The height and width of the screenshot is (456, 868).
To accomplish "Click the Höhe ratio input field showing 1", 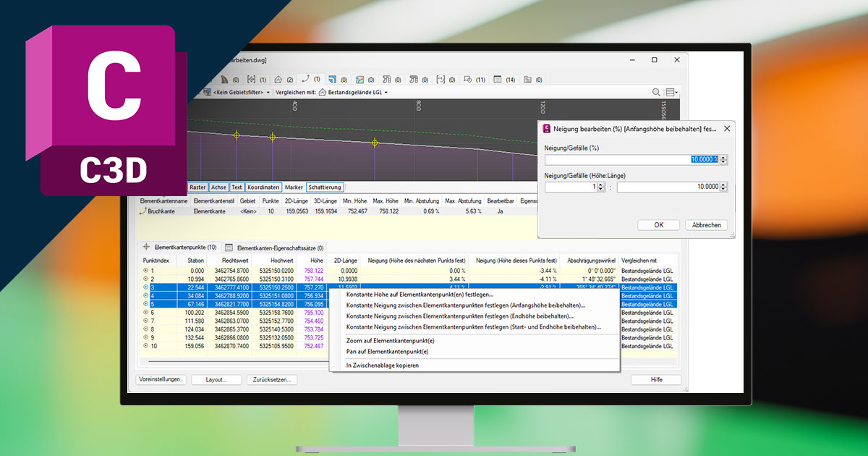I will pyautogui.click(x=571, y=187).
